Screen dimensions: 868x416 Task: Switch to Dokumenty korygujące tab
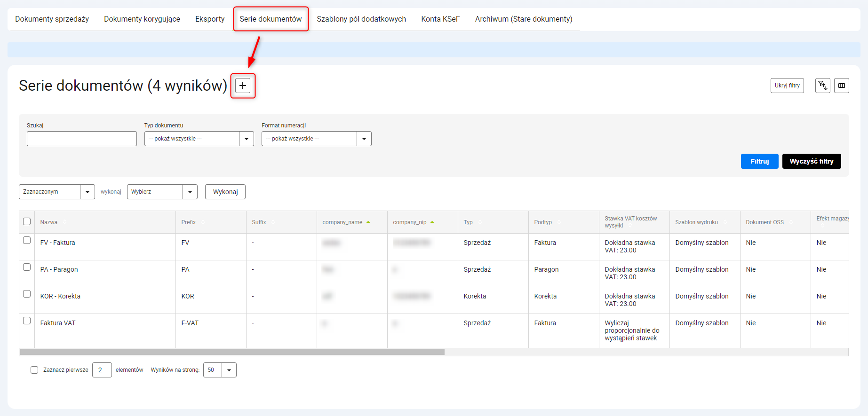coord(142,19)
